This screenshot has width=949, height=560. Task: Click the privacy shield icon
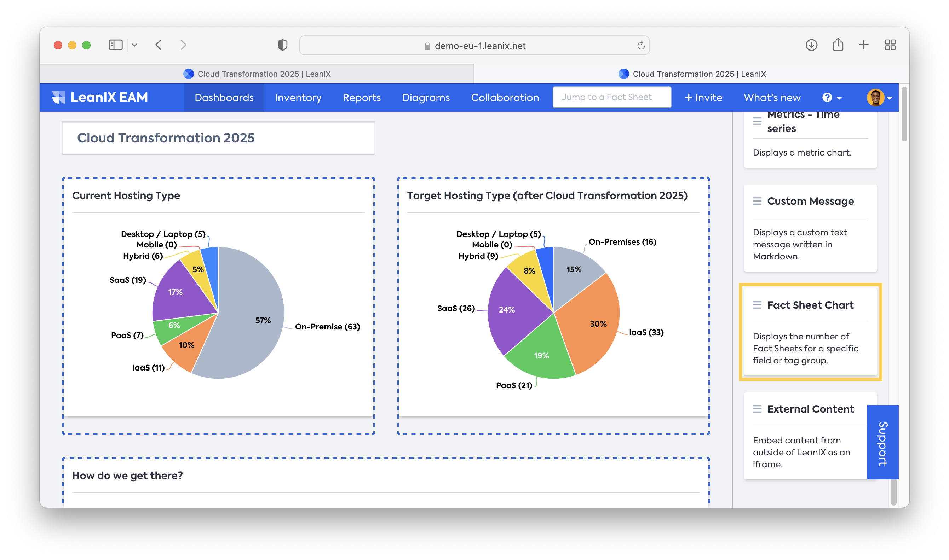click(282, 45)
